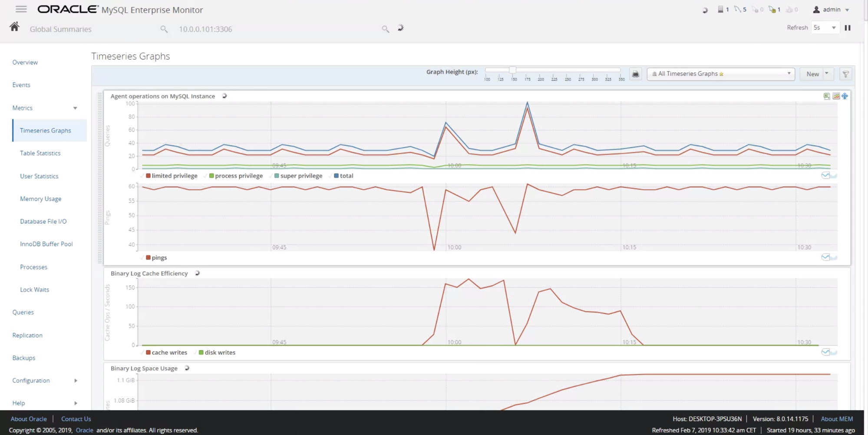Export Agent operations graph as image

[x=836, y=96]
